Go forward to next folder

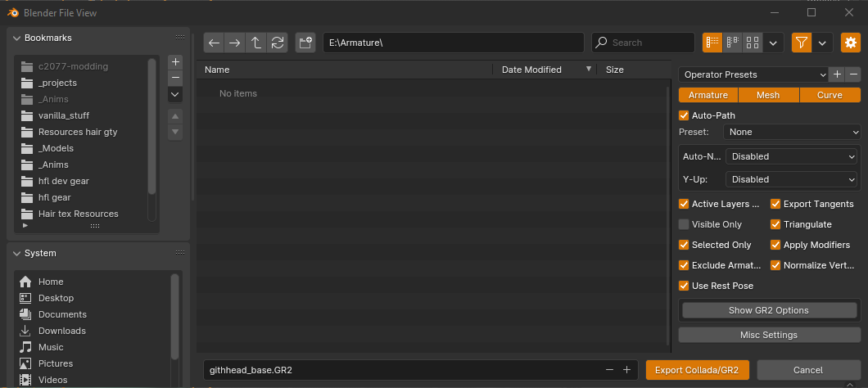point(235,43)
